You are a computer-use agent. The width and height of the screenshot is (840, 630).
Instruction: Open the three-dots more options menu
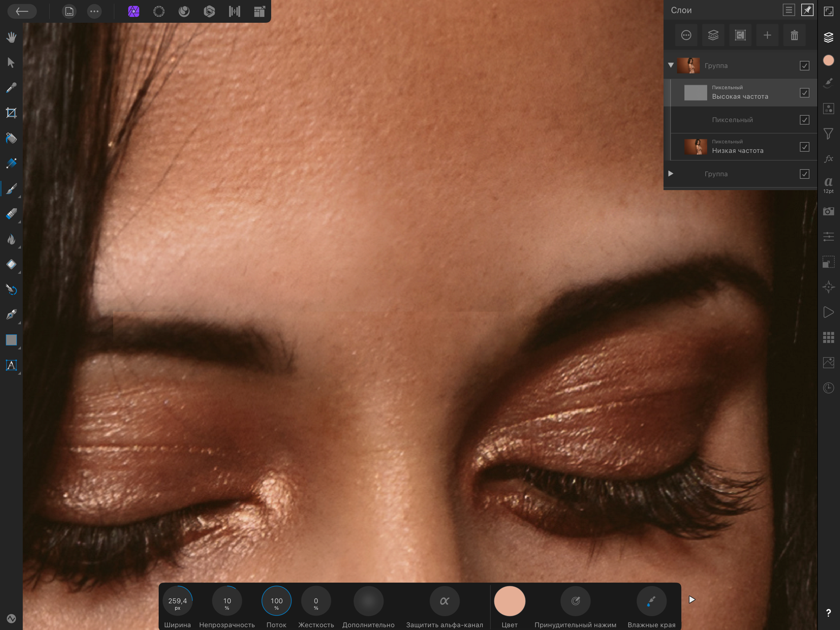click(x=94, y=11)
